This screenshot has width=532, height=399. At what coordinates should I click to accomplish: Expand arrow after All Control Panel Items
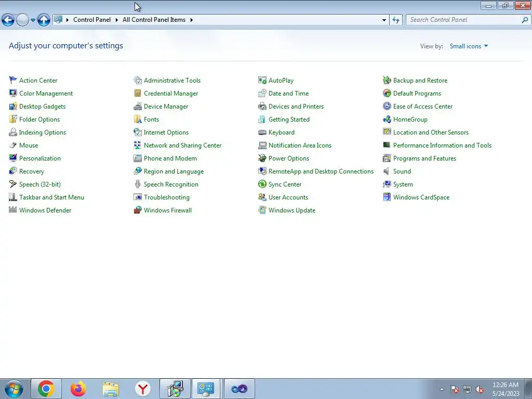(191, 20)
